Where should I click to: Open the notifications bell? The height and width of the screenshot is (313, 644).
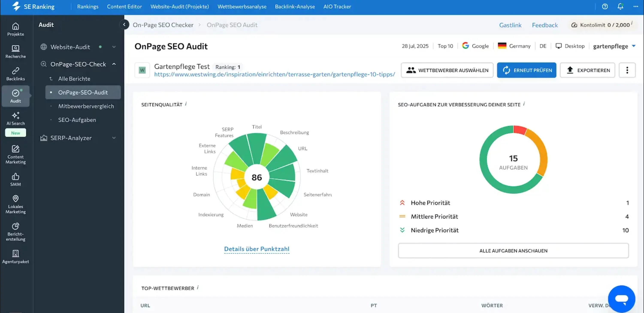[x=620, y=6]
